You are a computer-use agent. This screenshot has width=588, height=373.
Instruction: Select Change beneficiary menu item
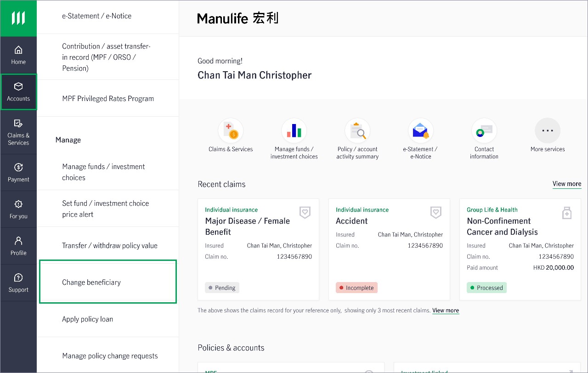108,282
